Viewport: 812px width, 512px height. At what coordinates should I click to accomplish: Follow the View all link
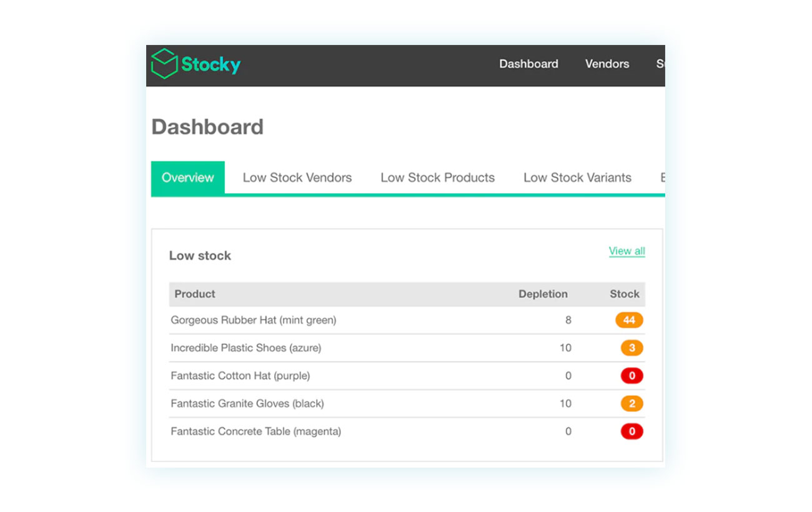[x=627, y=251]
